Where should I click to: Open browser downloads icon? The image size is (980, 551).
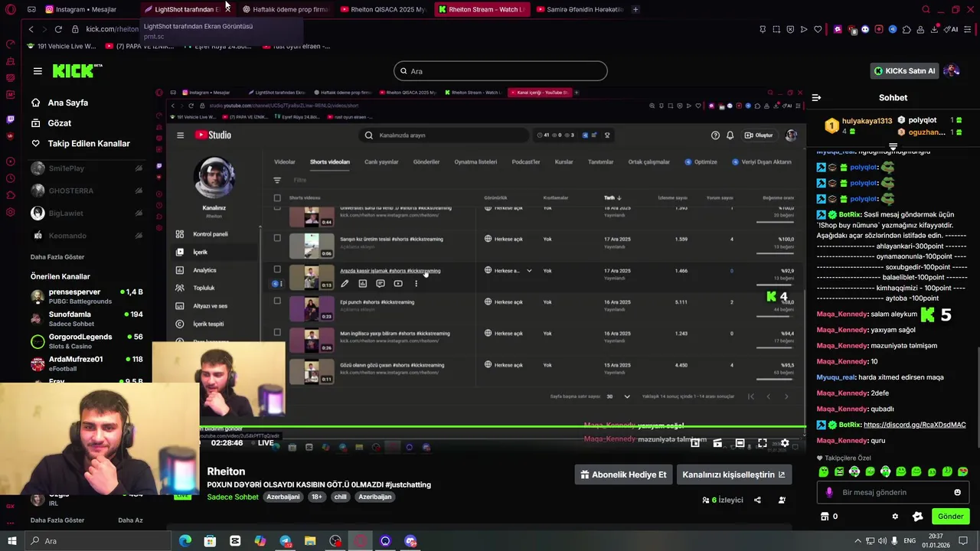[x=934, y=29]
